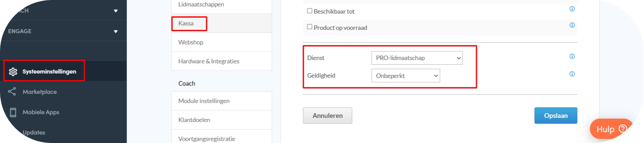Click info icon in the Geldigheid row

572,74
